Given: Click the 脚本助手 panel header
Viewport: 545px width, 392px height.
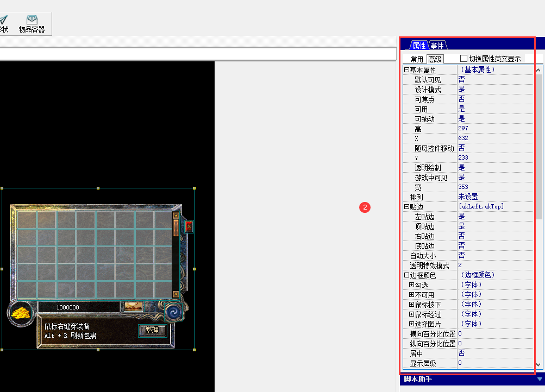Looking at the screenshot, I should 472,379.
